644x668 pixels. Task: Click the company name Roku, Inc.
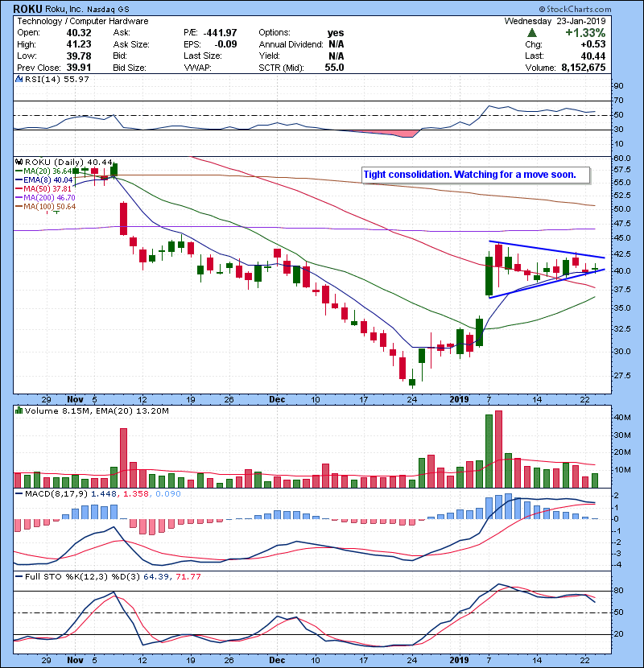pyautogui.click(x=64, y=9)
